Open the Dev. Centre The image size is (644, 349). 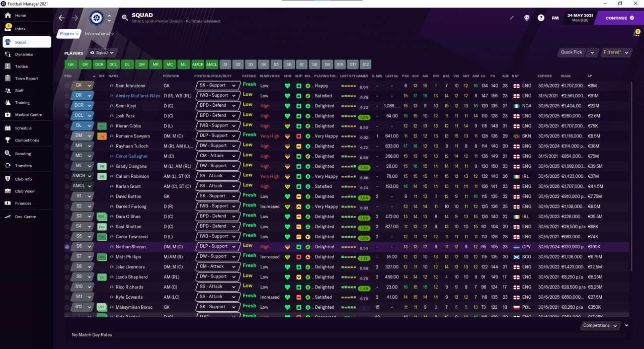tap(26, 217)
